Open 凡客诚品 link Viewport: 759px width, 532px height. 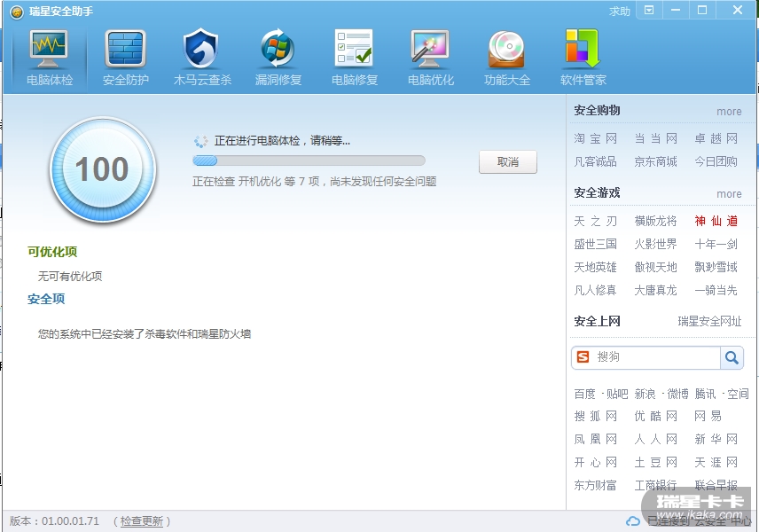[x=595, y=161]
